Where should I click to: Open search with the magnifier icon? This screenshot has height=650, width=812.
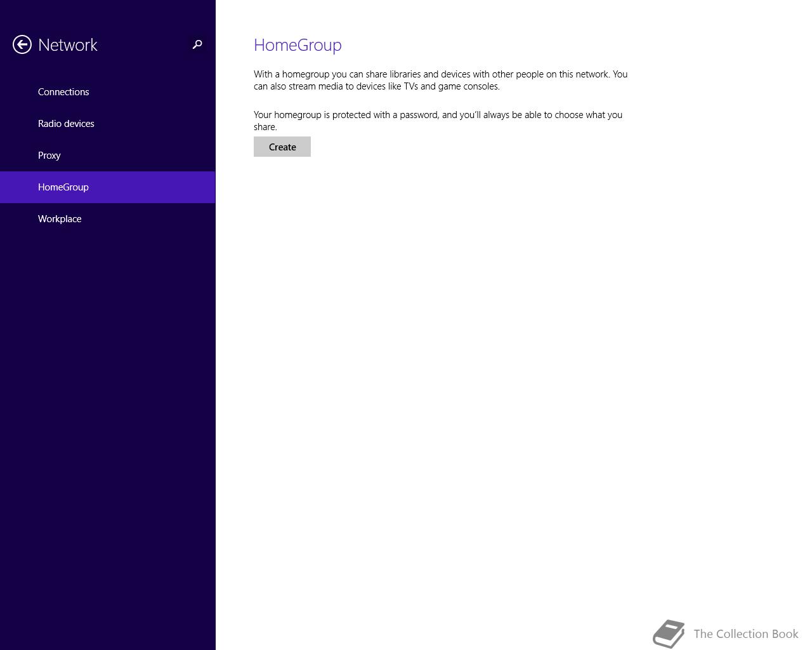pos(197,44)
